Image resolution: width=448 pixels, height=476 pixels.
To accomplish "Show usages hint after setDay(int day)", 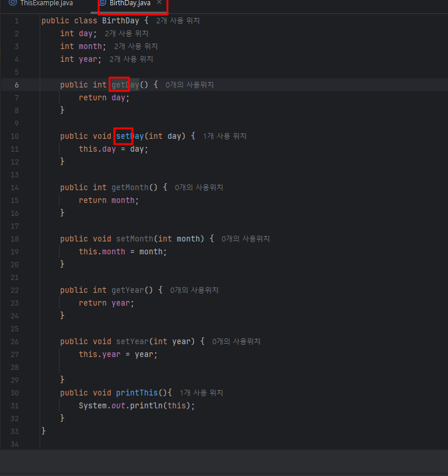I will point(225,136).
